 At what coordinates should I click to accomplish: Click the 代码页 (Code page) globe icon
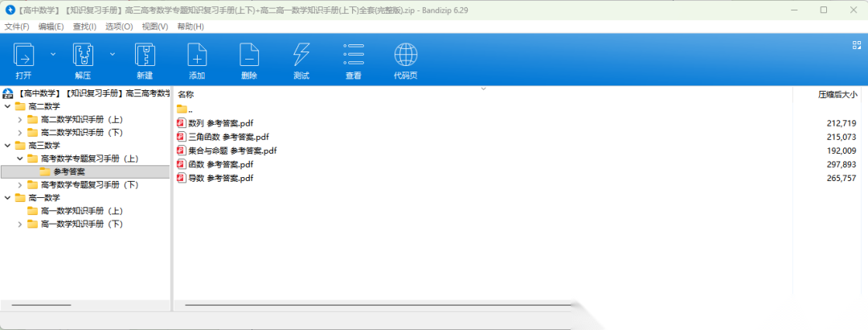click(405, 56)
